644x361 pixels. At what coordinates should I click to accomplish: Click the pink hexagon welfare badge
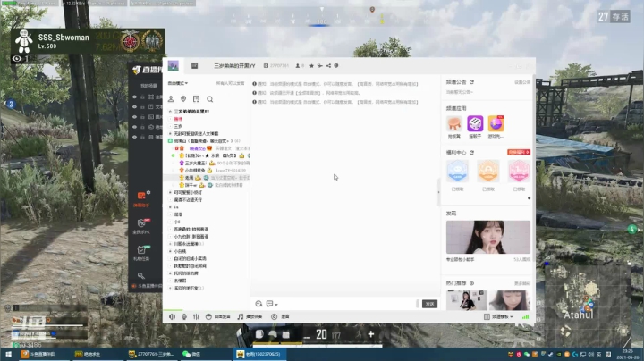pos(519,171)
